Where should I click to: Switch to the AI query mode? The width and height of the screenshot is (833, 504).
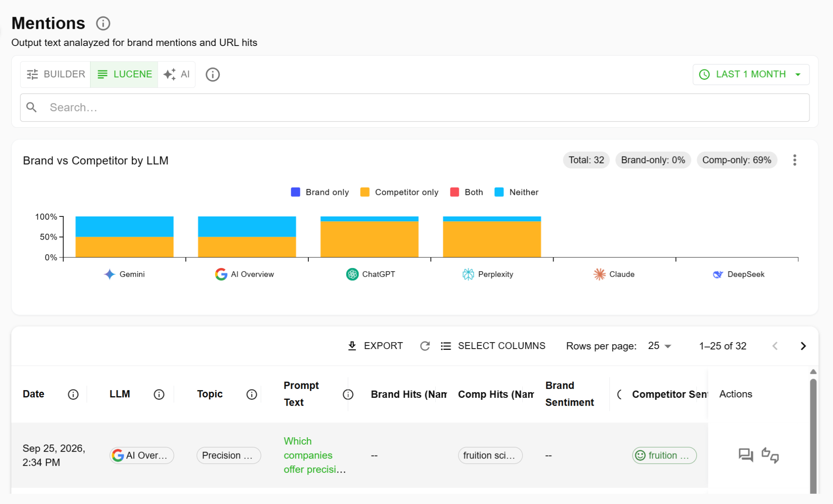177,74
